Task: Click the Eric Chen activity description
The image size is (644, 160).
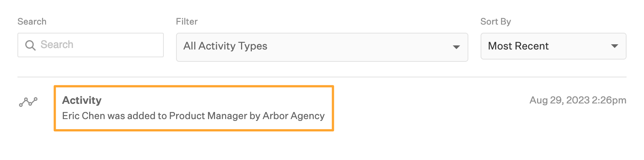Action: click(x=193, y=116)
